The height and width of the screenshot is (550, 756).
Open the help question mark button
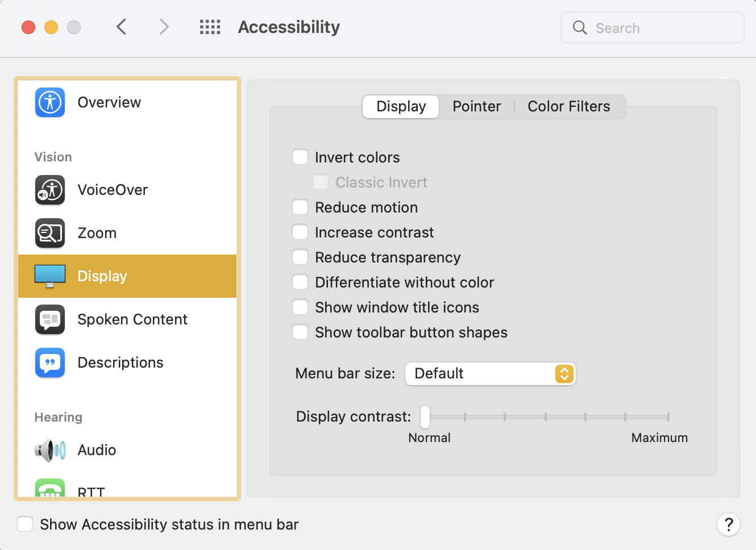728,524
